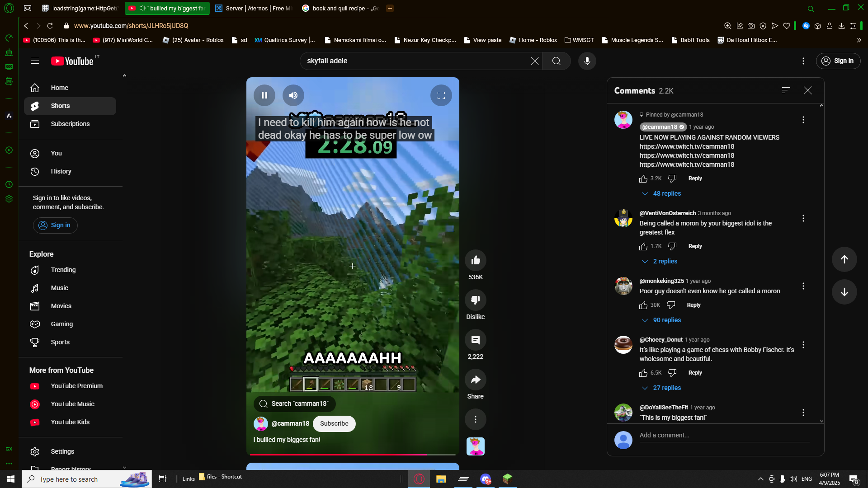This screenshot has height=488, width=868.
Task: Like the VentiVonOsterreich comment
Action: click(643, 246)
